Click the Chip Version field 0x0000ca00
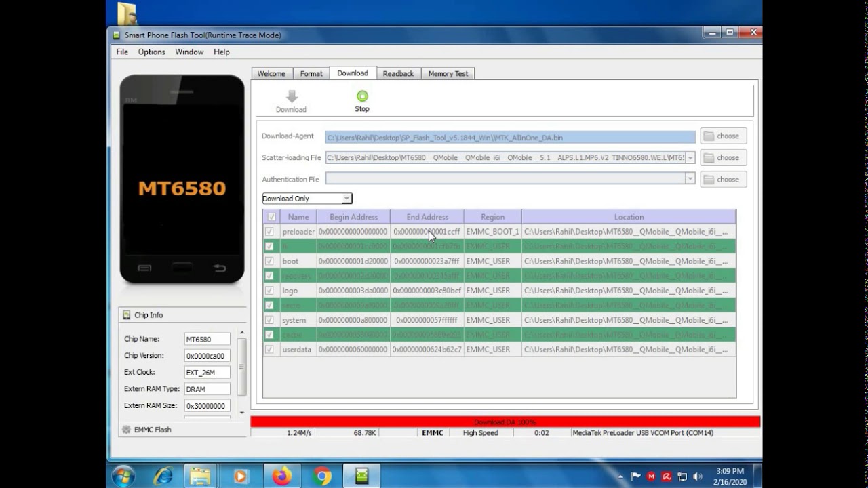The height and width of the screenshot is (488, 868). (207, 356)
